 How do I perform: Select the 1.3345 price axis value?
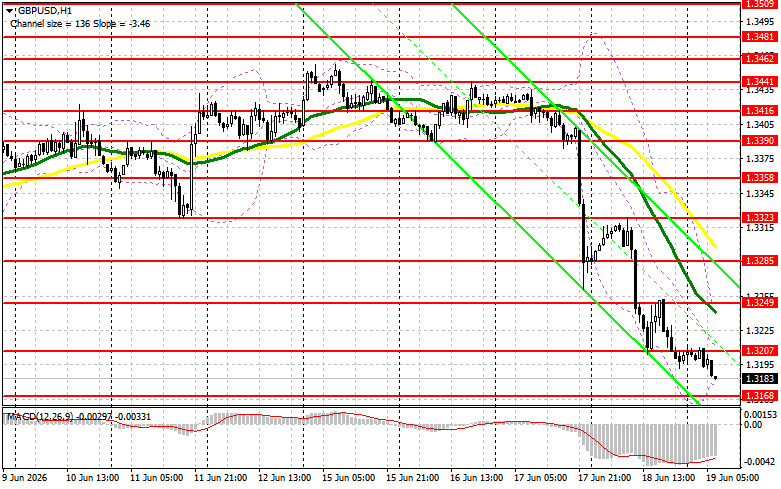[x=761, y=193]
